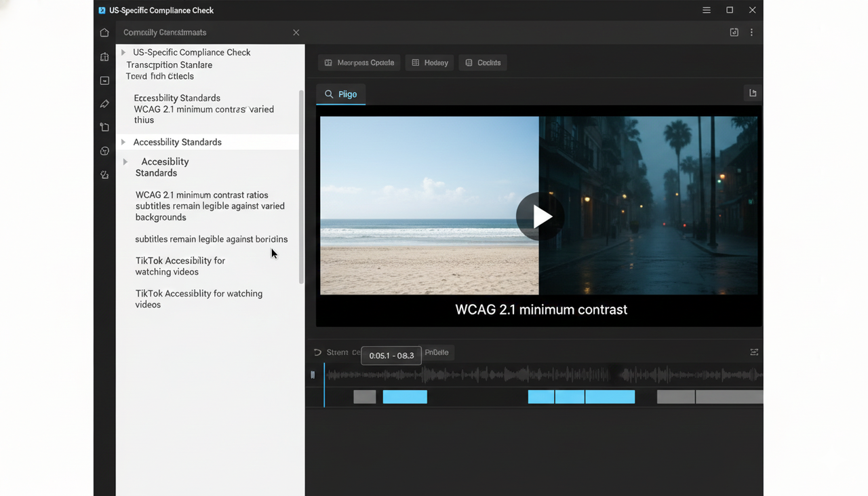
Task: Click the three-dot more options icon
Action: 751,33
